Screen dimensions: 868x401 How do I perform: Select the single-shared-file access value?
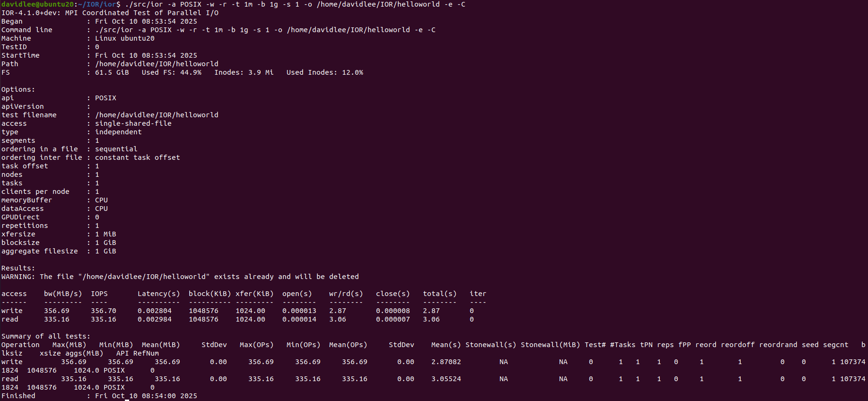point(133,123)
